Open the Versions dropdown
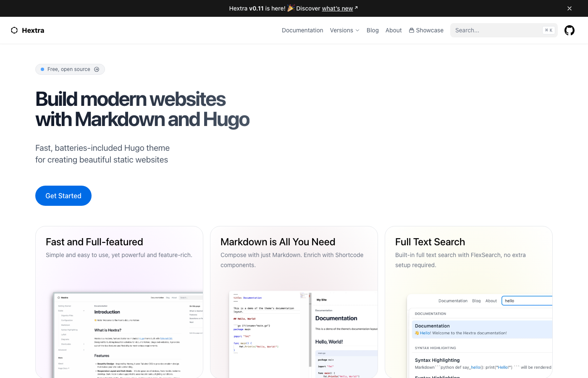The width and height of the screenshot is (588, 378). (x=344, y=30)
